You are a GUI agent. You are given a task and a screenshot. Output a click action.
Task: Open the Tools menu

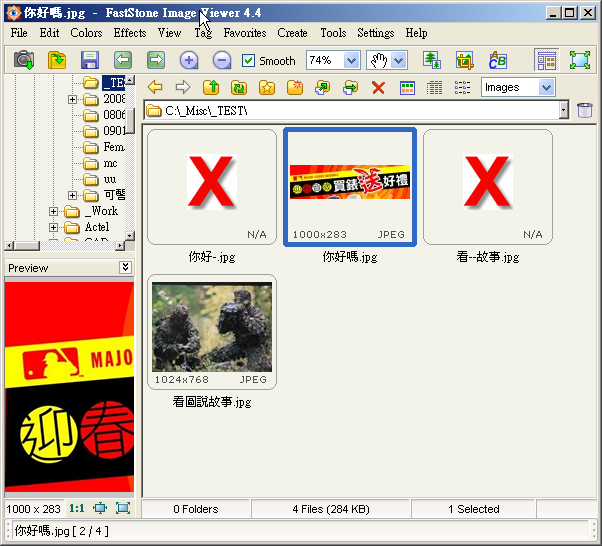click(333, 33)
